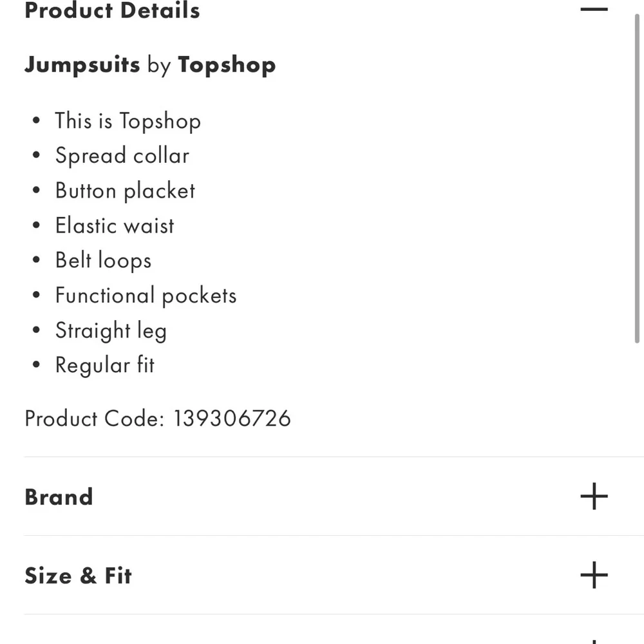Click the "Straight leg" bullet item

(x=111, y=330)
